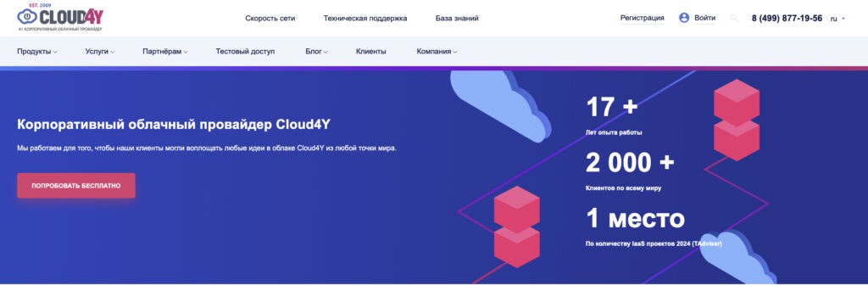Expand the Компания menu
The height and width of the screenshot is (308, 868).
pyautogui.click(x=437, y=52)
